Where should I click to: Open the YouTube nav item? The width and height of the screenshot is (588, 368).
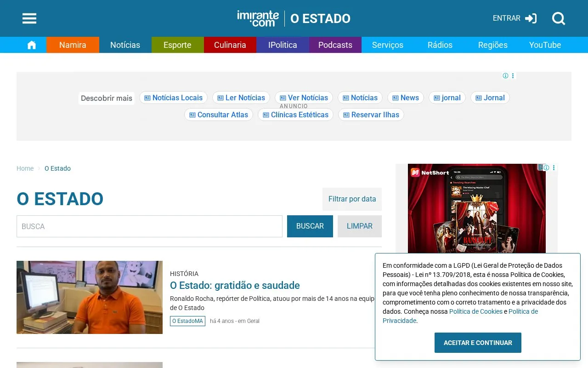pos(545,45)
